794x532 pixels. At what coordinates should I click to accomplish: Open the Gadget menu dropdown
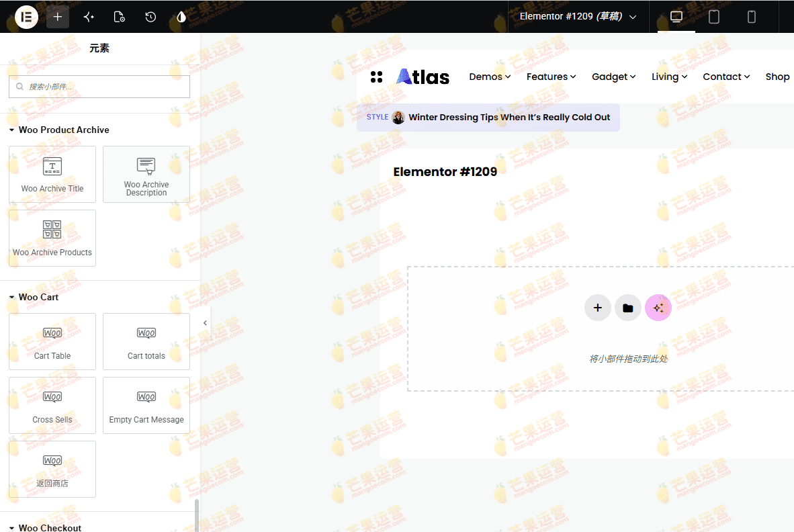click(x=614, y=77)
